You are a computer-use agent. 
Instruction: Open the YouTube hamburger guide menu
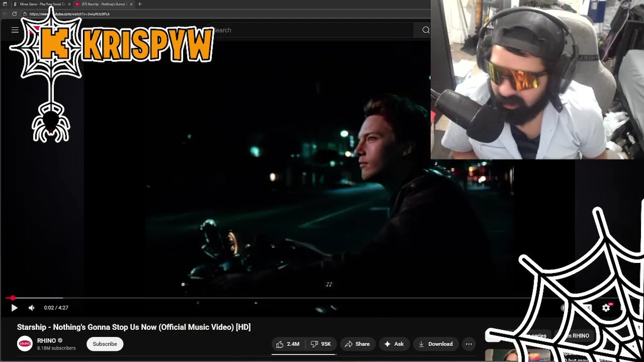(15, 30)
